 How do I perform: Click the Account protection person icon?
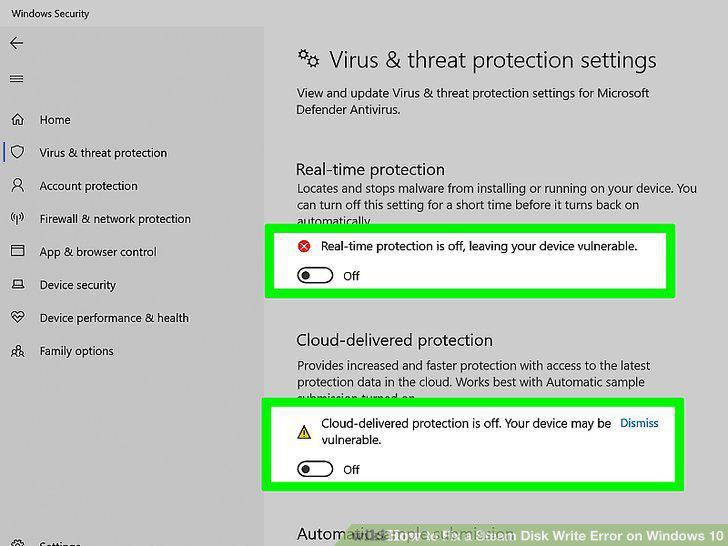[18, 185]
